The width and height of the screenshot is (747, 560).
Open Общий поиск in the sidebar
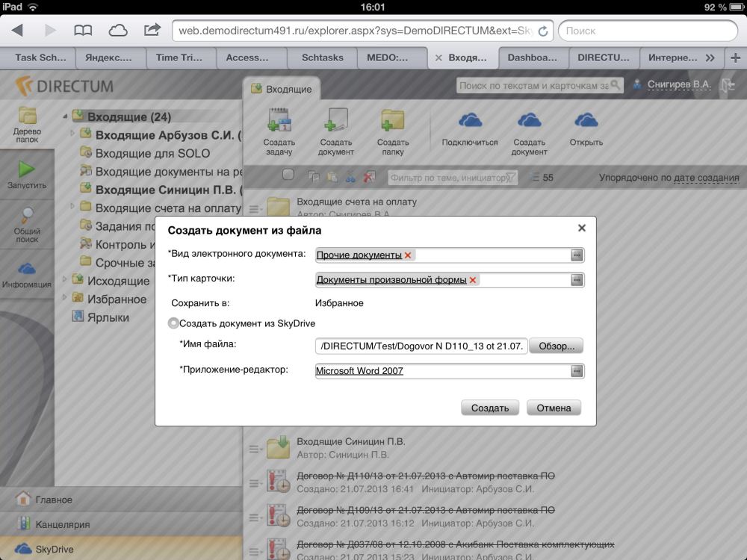[x=27, y=225]
